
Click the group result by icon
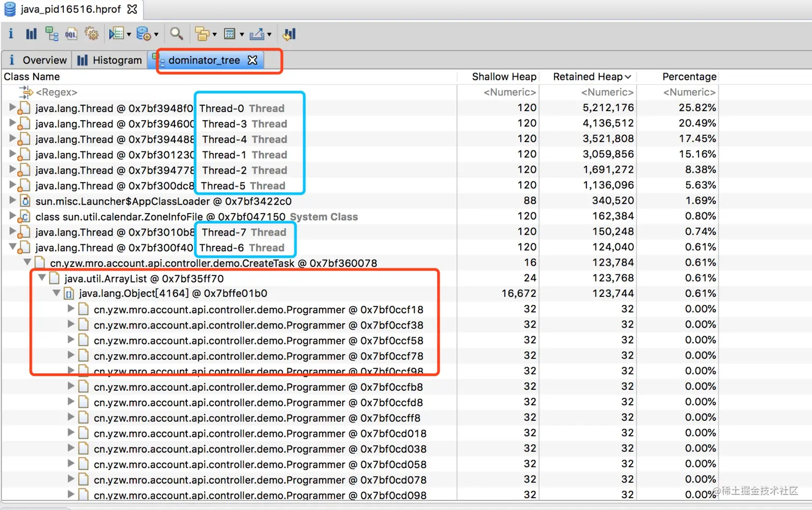point(202,34)
